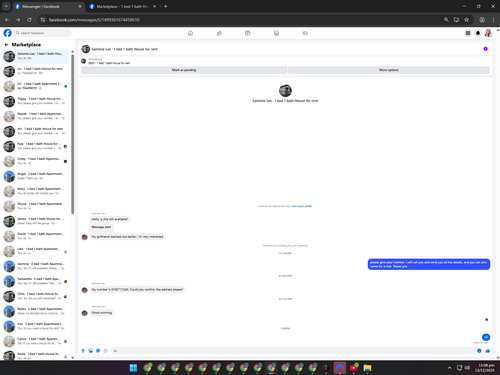The image size is (500, 375).
Task: Open the notifications bell icon
Action: point(478,33)
